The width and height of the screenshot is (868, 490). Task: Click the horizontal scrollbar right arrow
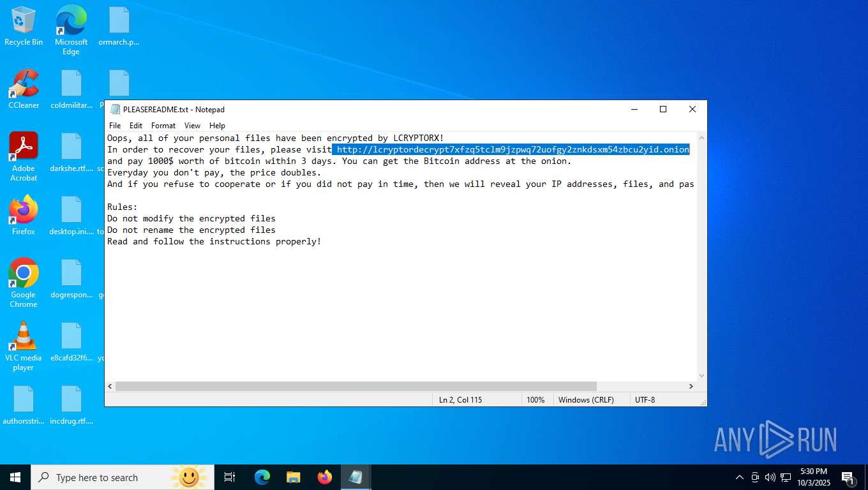pos(691,386)
